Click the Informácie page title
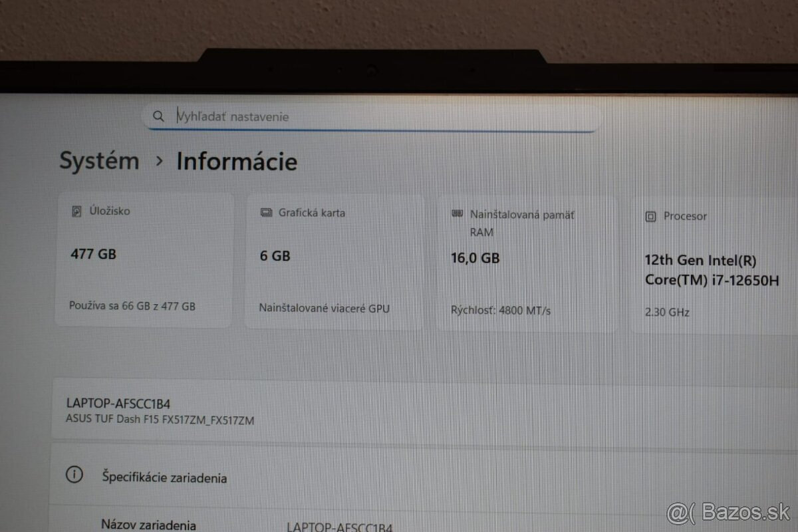 coord(237,162)
